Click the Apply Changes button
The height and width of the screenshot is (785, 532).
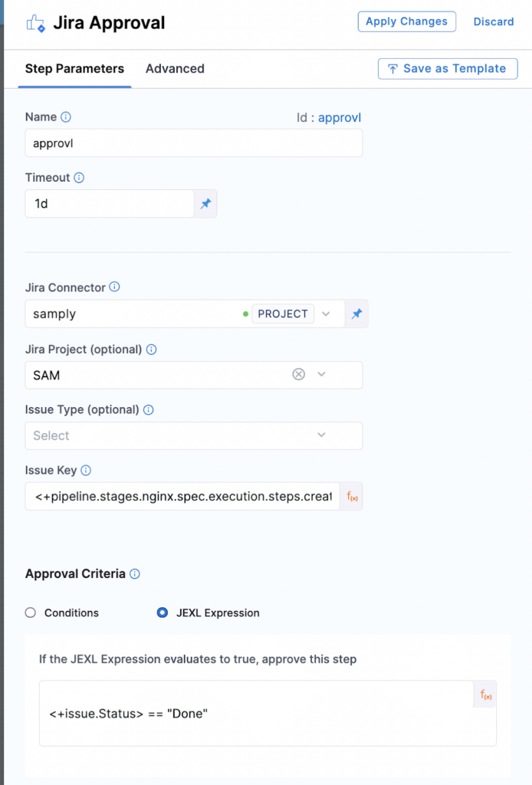pyautogui.click(x=406, y=21)
